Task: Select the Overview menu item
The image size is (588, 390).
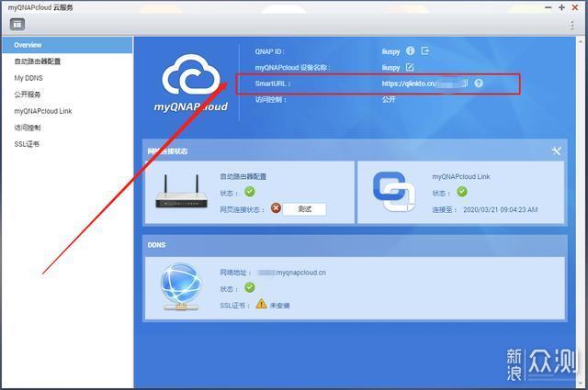Action: coord(67,45)
